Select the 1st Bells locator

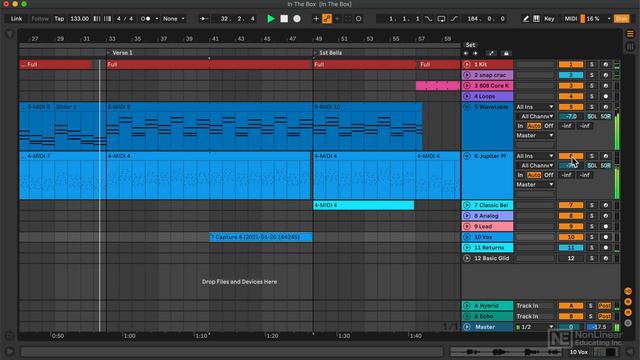pos(330,53)
